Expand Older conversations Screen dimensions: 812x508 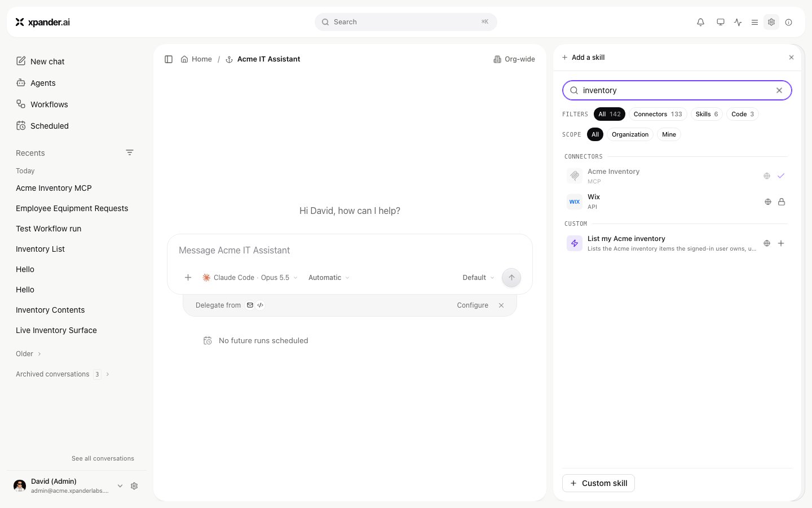28,354
